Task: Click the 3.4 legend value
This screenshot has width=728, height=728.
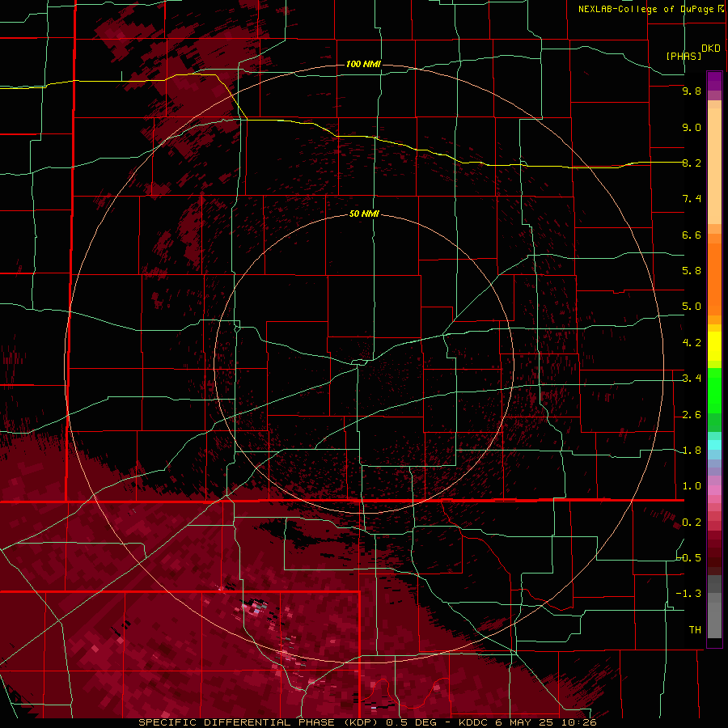Action: (692, 379)
